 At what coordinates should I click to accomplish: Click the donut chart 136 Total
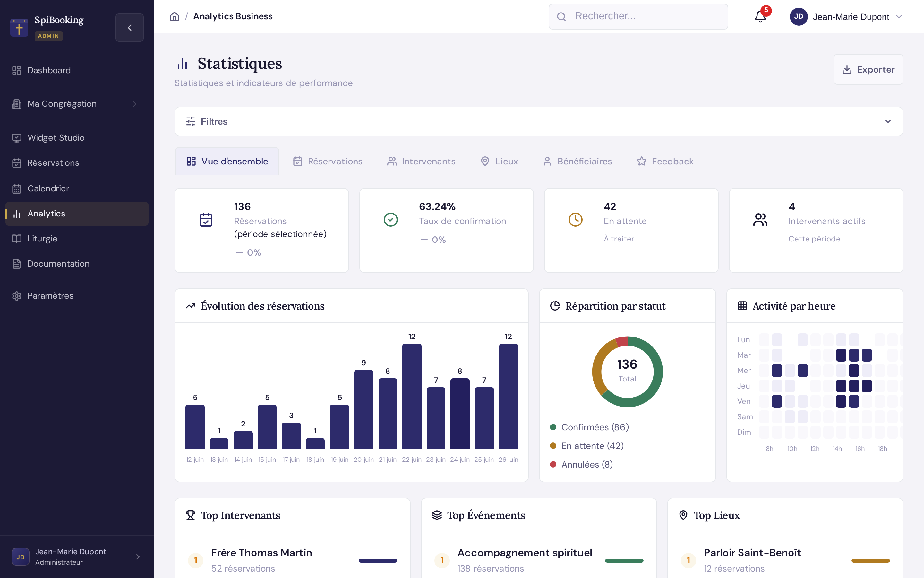pyautogui.click(x=627, y=372)
